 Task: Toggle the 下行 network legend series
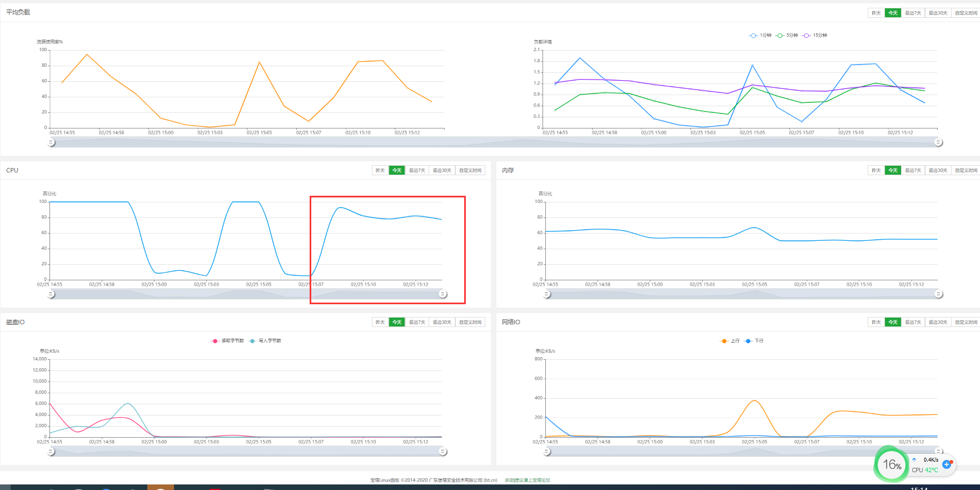pos(754,340)
